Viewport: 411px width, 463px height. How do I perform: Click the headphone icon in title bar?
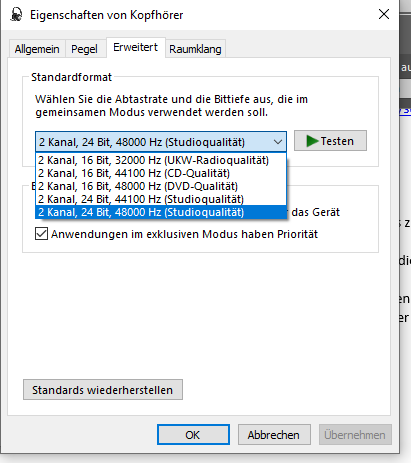(x=16, y=15)
